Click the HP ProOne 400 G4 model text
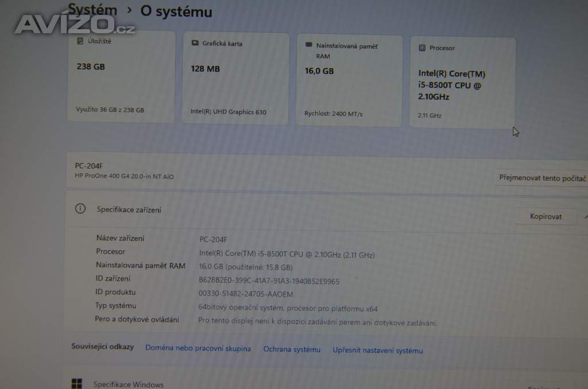Viewport: 588px width, 389px height. click(124, 176)
